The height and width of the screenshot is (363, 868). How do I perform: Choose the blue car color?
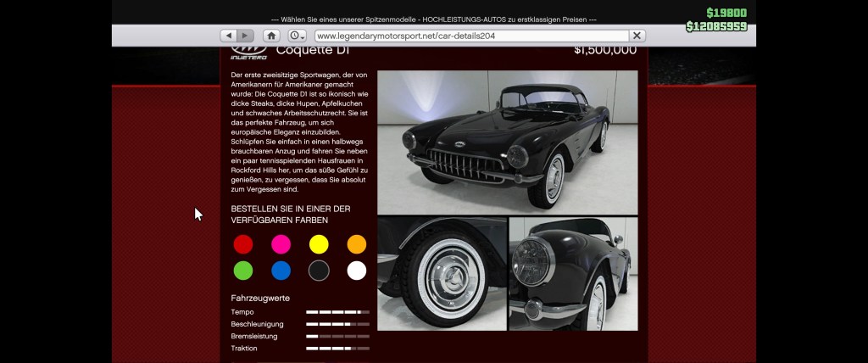click(281, 271)
